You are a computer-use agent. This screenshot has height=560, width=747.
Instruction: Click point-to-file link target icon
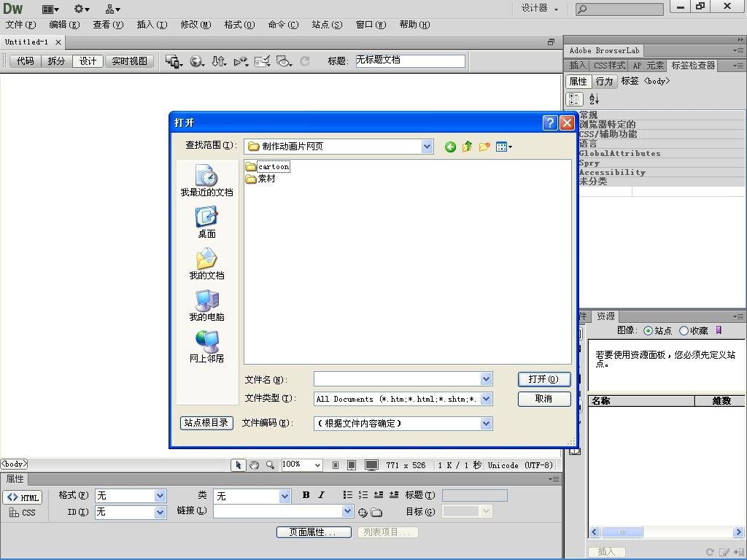tap(363, 513)
